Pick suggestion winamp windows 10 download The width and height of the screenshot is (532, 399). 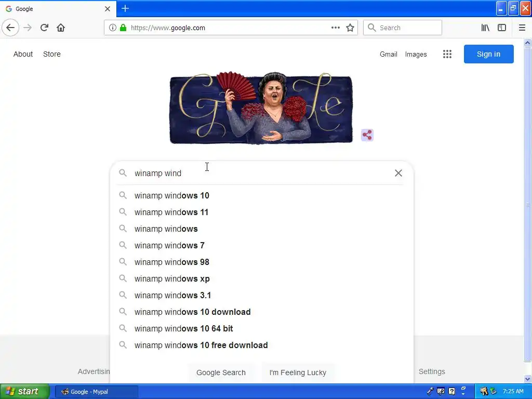point(262,312)
